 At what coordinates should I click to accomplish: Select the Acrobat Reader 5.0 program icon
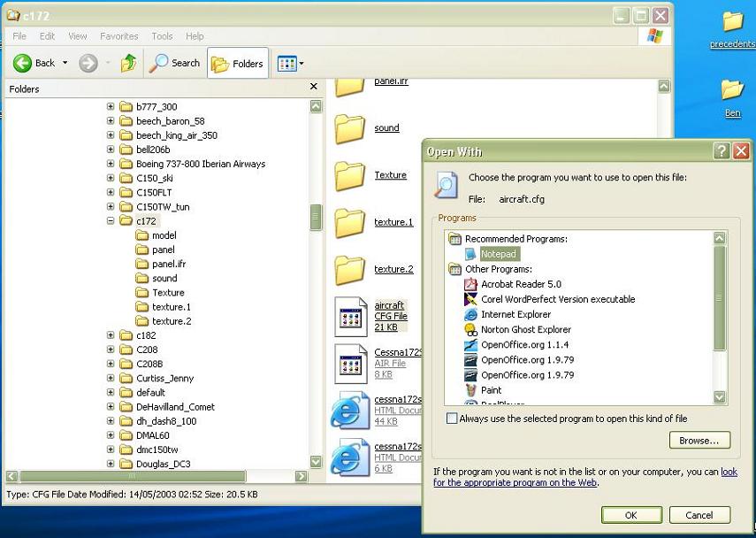(x=470, y=284)
